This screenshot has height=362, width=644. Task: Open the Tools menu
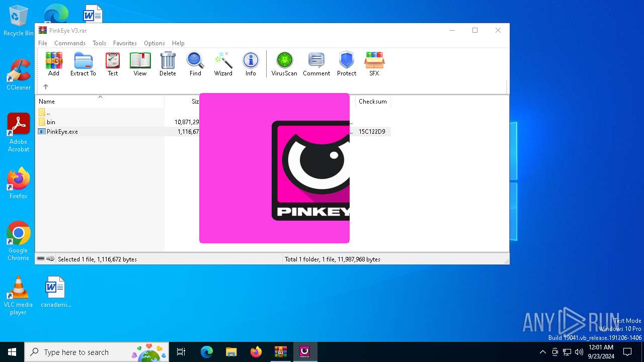click(x=99, y=43)
